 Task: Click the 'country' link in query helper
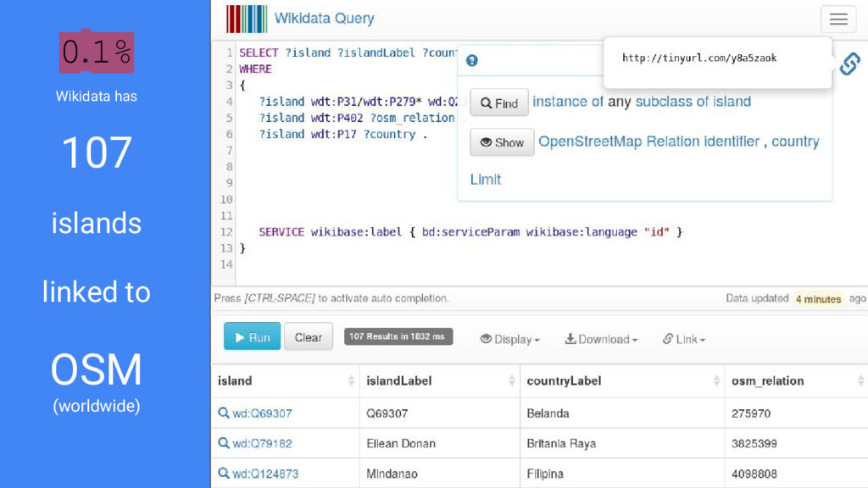point(795,141)
